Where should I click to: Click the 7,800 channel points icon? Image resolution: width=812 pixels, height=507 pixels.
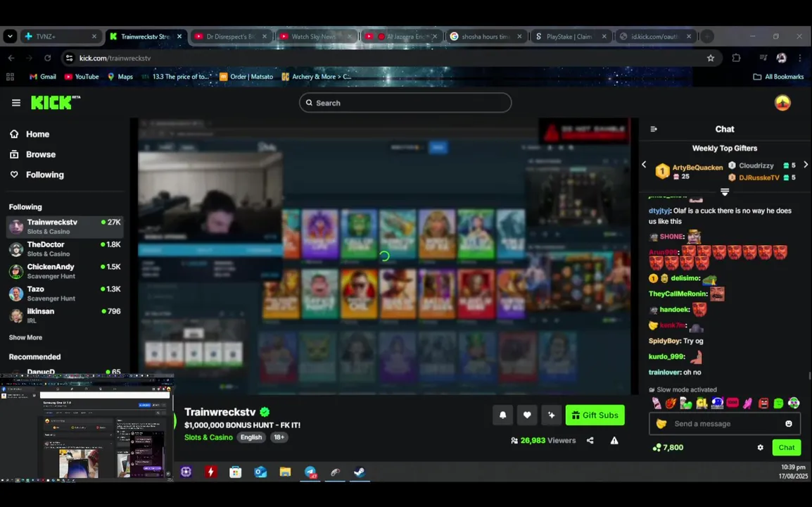tap(656, 447)
